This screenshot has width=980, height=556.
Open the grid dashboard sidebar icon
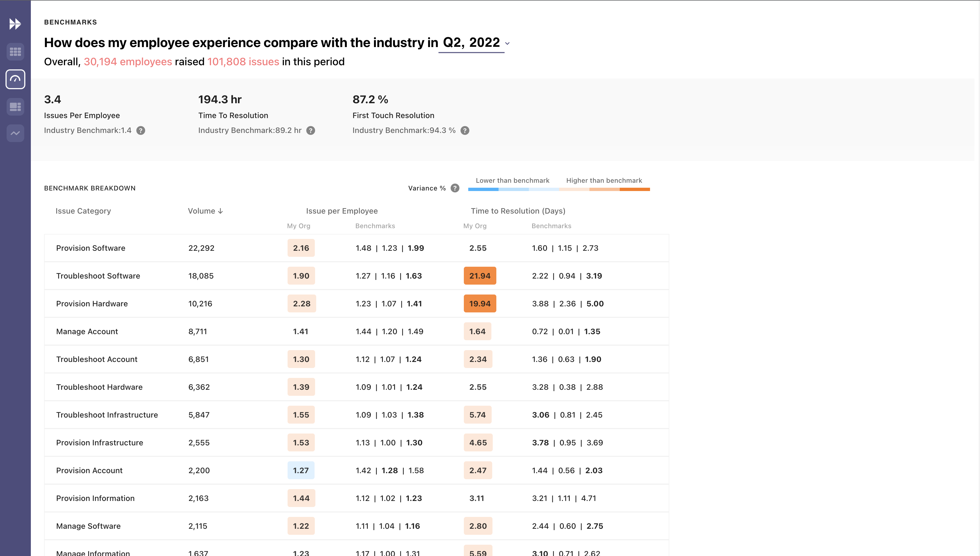tap(15, 51)
